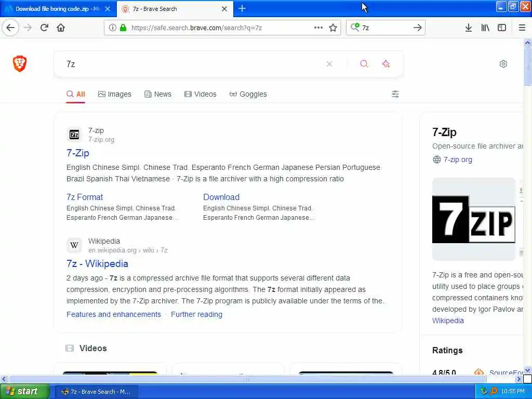Open a new tab with plus
This screenshot has width=532, height=399.
point(242,8)
